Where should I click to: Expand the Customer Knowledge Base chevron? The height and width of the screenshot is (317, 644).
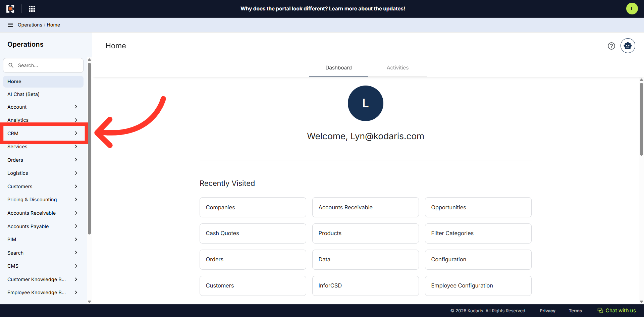pyautogui.click(x=76, y=279)
